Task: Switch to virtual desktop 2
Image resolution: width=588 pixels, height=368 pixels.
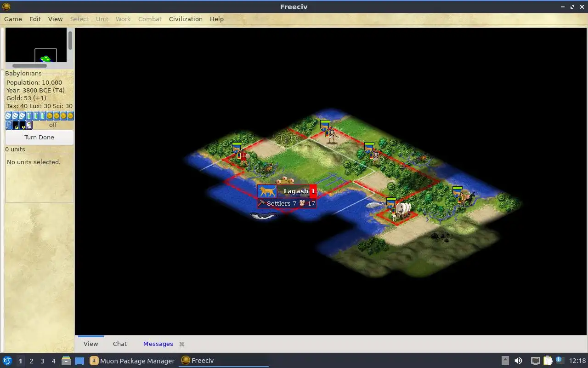Action: coord(31,361)
